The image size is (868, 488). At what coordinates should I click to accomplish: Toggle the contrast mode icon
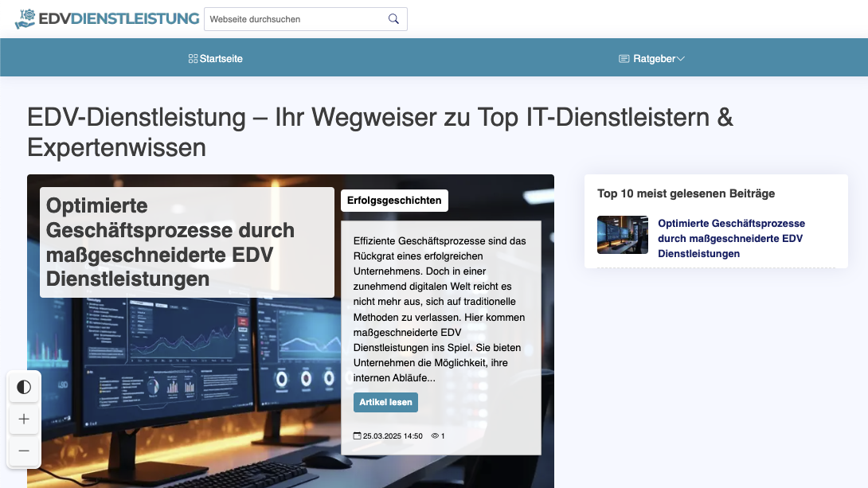click(x=24, y=387)
